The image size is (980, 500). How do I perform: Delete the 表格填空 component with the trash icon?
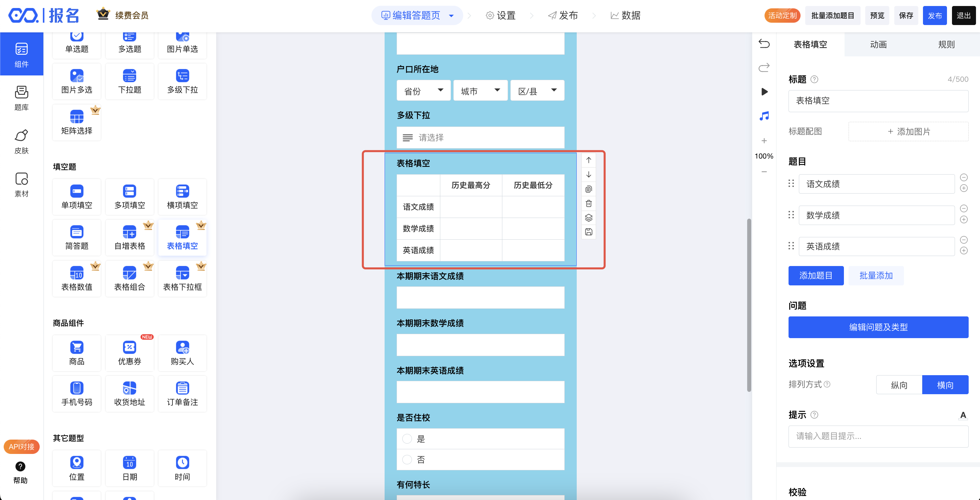[588, 203]
